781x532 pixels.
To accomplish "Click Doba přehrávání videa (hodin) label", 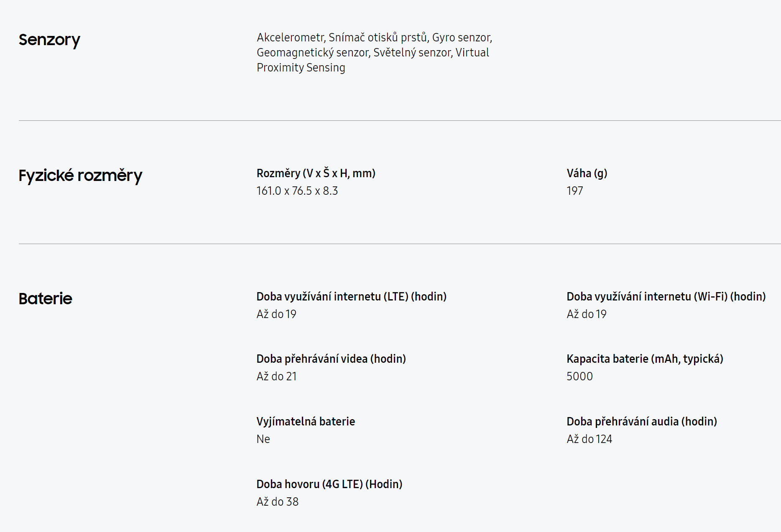I will coord(331,359).
